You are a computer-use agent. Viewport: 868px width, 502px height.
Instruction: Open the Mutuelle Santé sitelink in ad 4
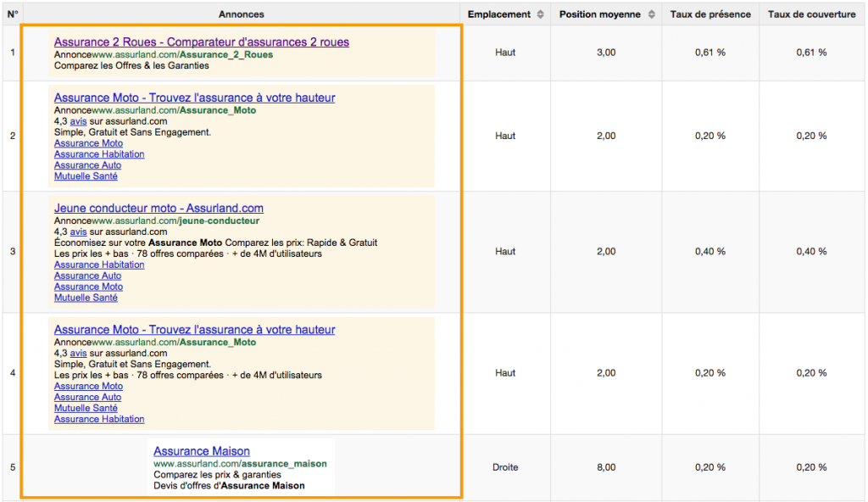[86, 409]
